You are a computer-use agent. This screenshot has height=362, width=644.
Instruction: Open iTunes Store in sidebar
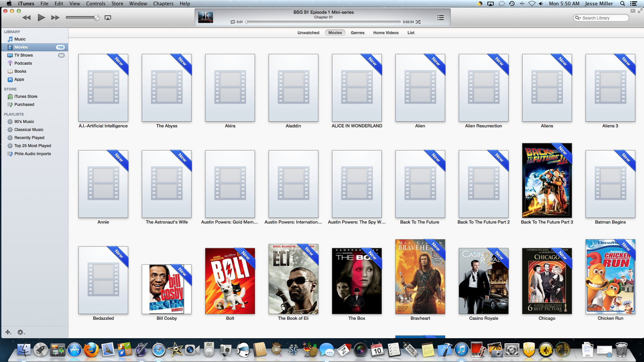point(26,97)
